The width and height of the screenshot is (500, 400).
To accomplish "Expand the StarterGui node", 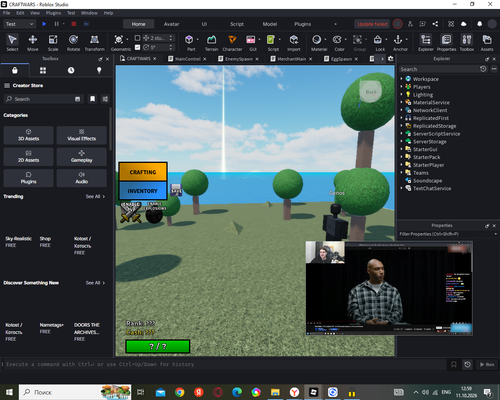I will point(402,149).
